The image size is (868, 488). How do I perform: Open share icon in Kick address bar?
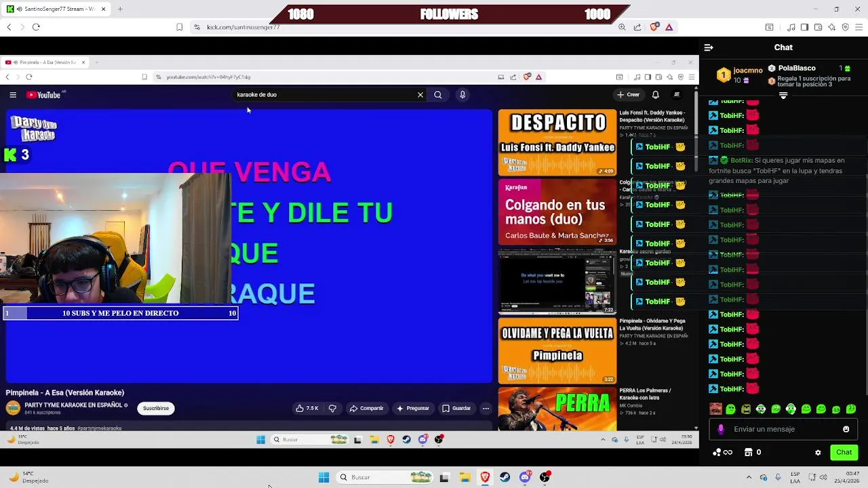pyautogui.click(x=637, y=27)
